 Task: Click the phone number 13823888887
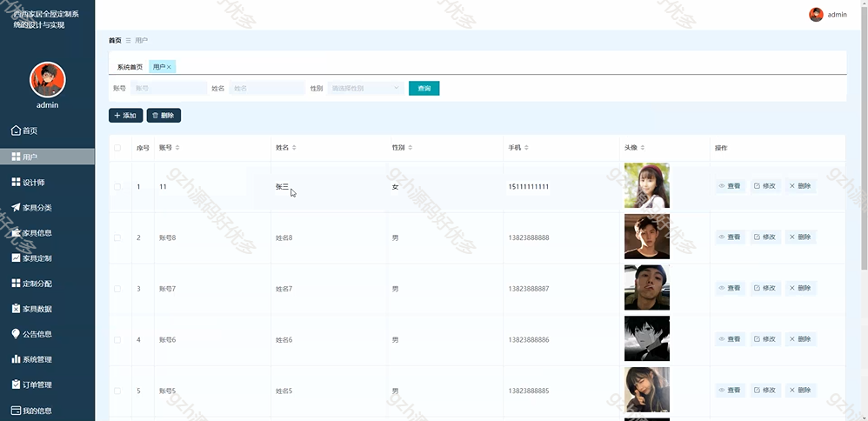pos(529,289)
